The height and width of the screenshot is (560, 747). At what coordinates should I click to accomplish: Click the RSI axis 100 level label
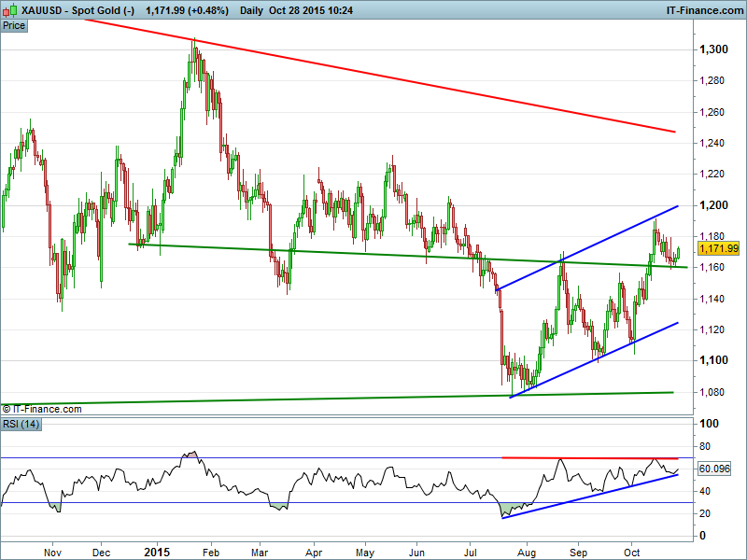(711, 424)
